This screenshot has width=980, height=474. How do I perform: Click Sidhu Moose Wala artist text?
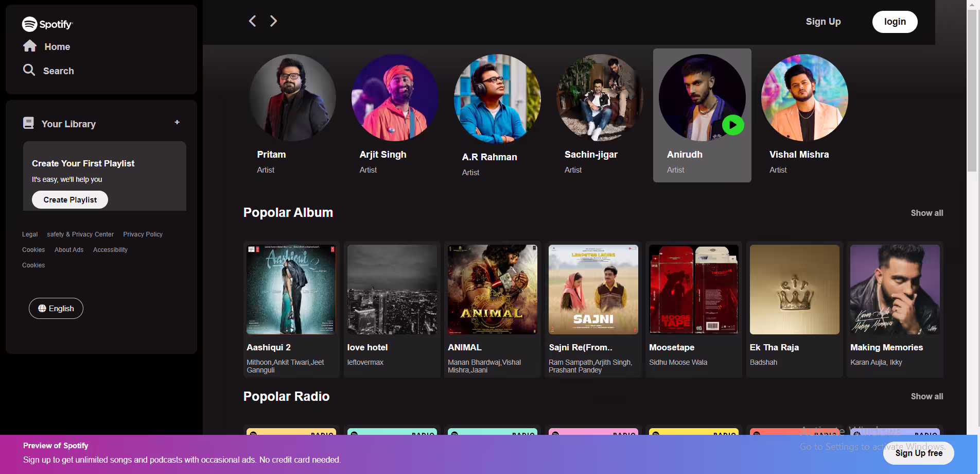tap(678, 363)
